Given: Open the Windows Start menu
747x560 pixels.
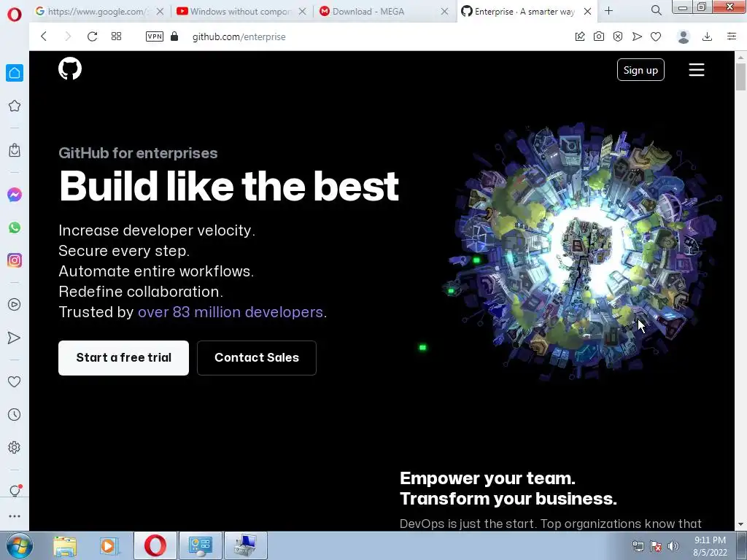Looking at the screenshot, I should [x=20, y=545].
